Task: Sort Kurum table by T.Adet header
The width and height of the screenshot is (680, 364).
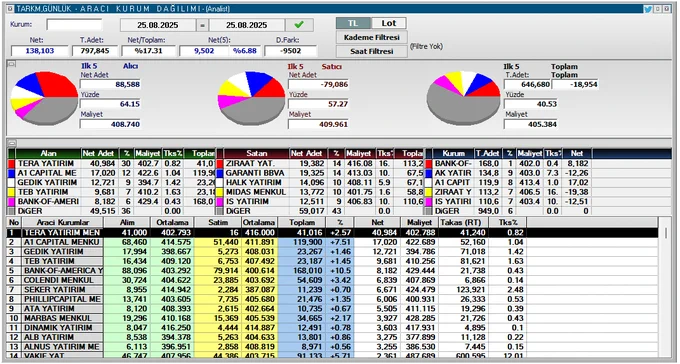Action: tap(488, 154)
